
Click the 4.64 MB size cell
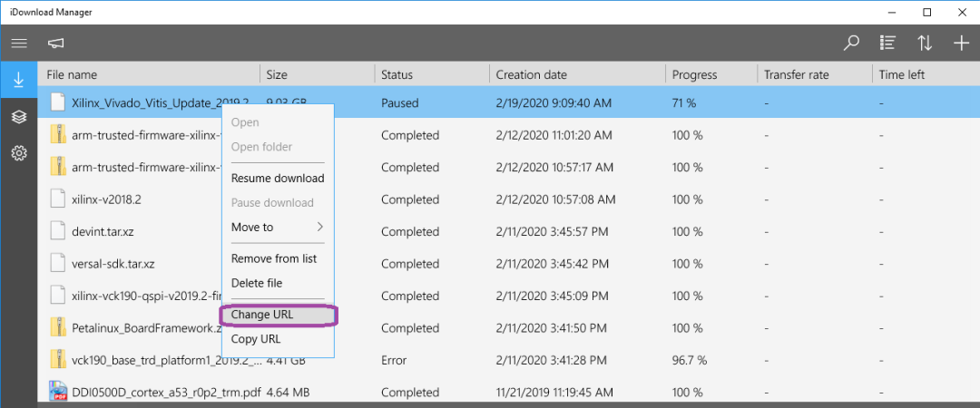[x=289, y=393]
